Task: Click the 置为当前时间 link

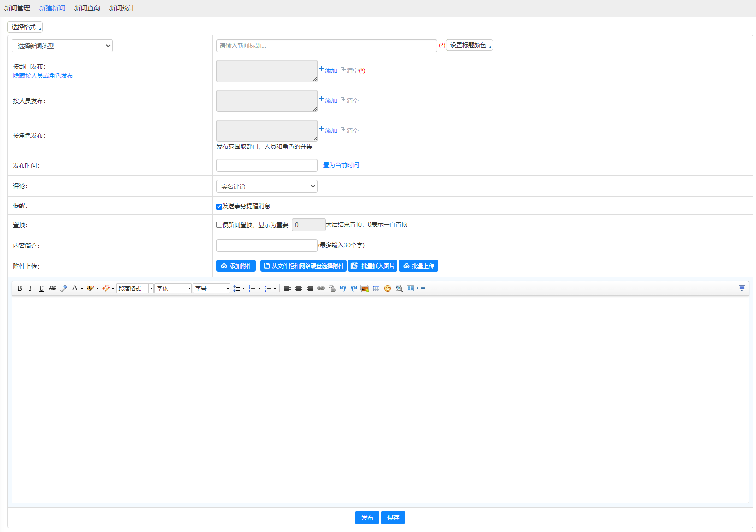Action: (341, 165)
